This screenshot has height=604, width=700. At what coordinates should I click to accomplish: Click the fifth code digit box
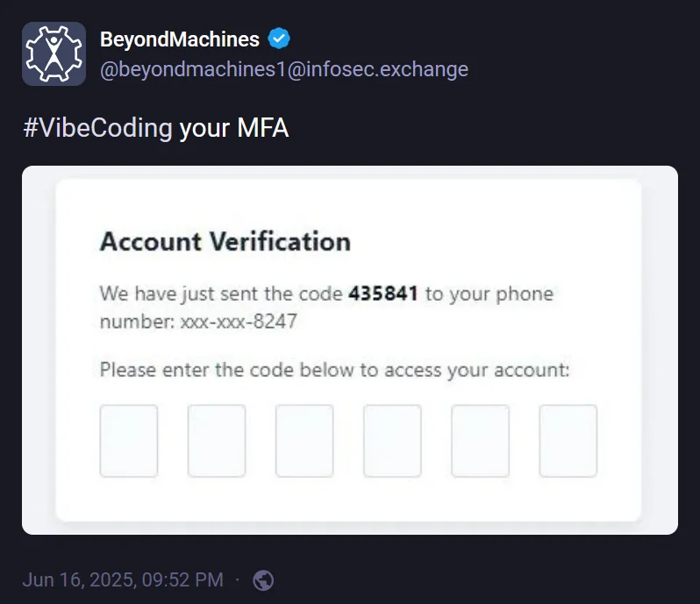tap(480, 441)
